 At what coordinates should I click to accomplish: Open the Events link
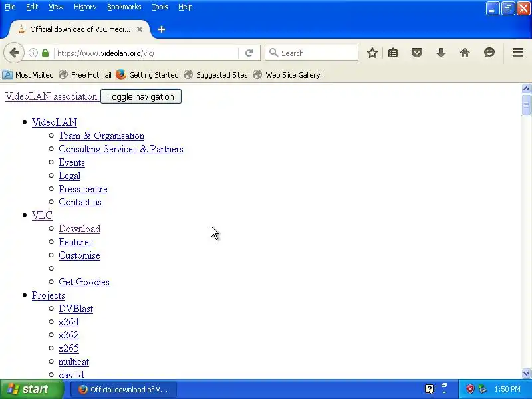point(72,162)
